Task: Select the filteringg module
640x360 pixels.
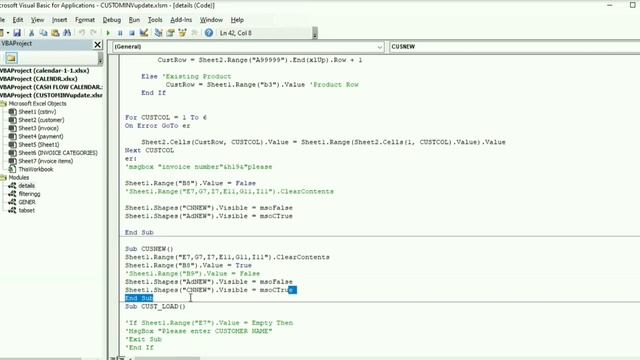Action: [29, 194]
